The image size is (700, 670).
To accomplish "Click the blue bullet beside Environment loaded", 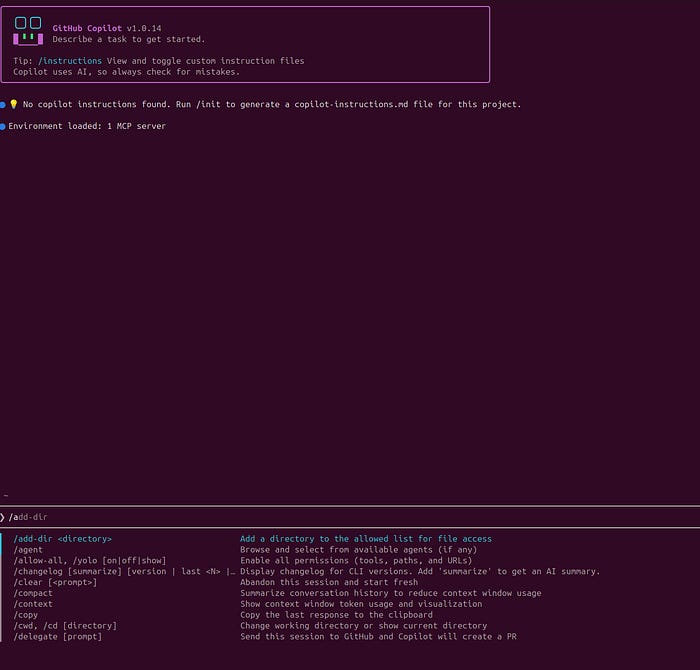I will point(3,126).
